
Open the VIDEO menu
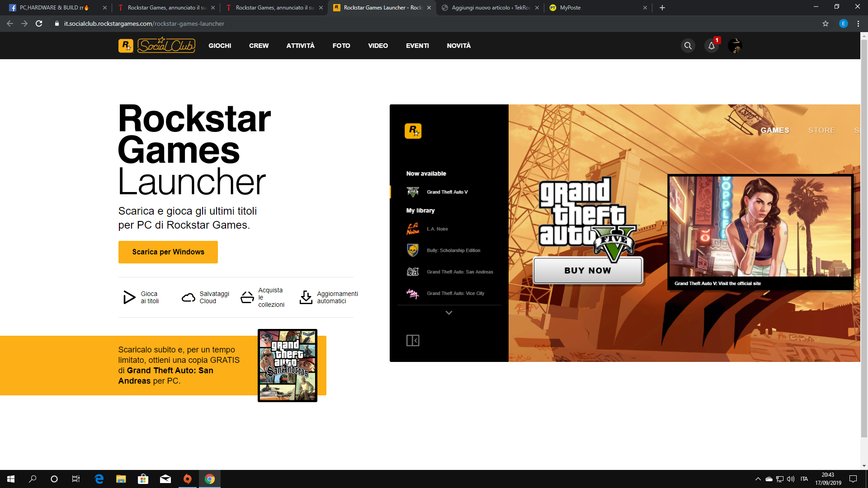point(378,46)
